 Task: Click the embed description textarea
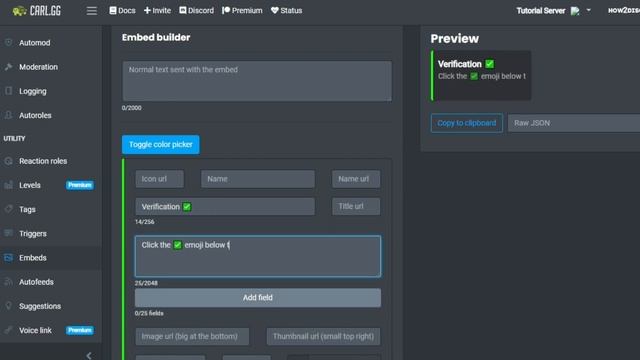point(258,256)
